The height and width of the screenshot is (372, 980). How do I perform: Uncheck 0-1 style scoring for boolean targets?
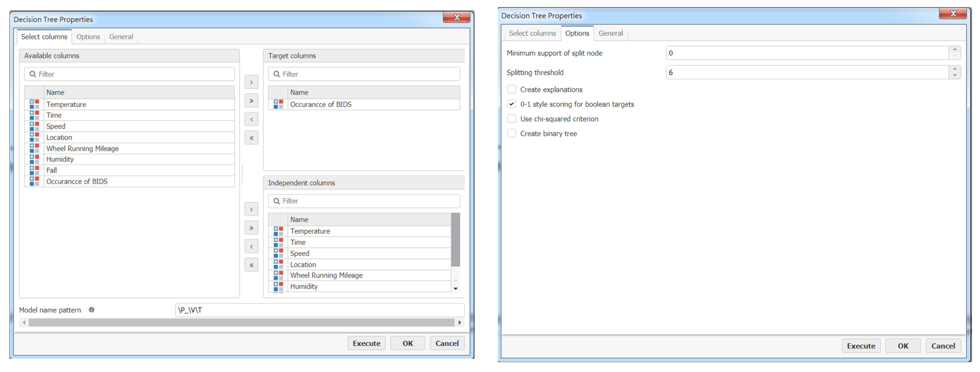click(511, 104)
